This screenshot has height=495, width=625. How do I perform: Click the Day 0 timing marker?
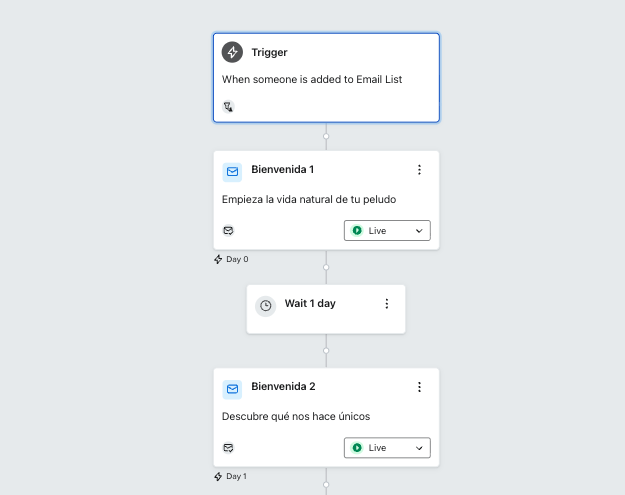click(231, 259)
